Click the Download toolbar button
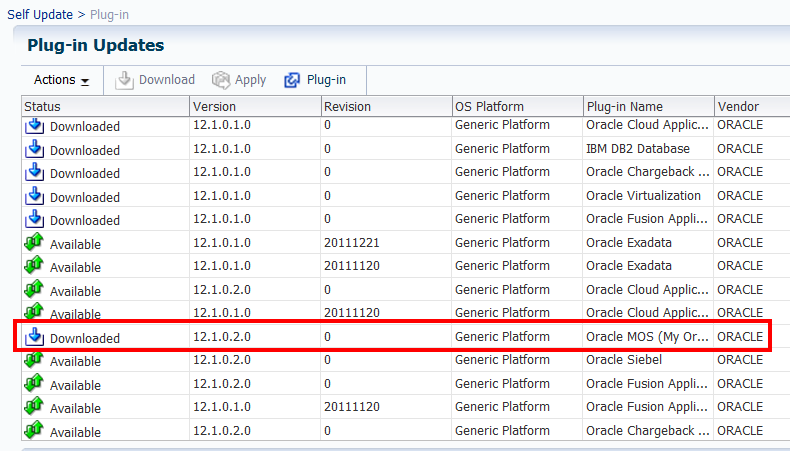Viewport: 790px width, 451px height. [155, 80]
